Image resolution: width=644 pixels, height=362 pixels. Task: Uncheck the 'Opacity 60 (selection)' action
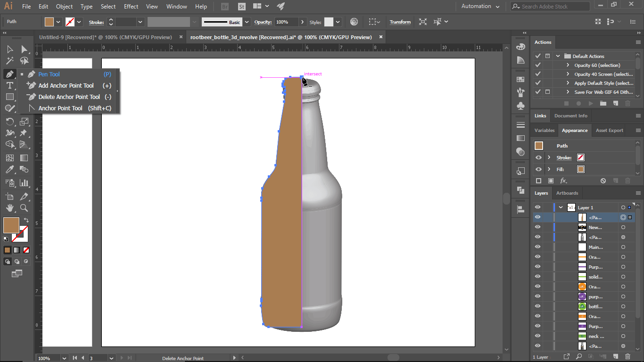point(537,65)
